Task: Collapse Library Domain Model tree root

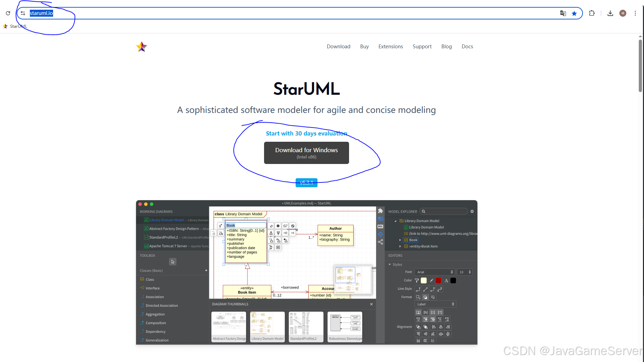Action: point(395,221)
